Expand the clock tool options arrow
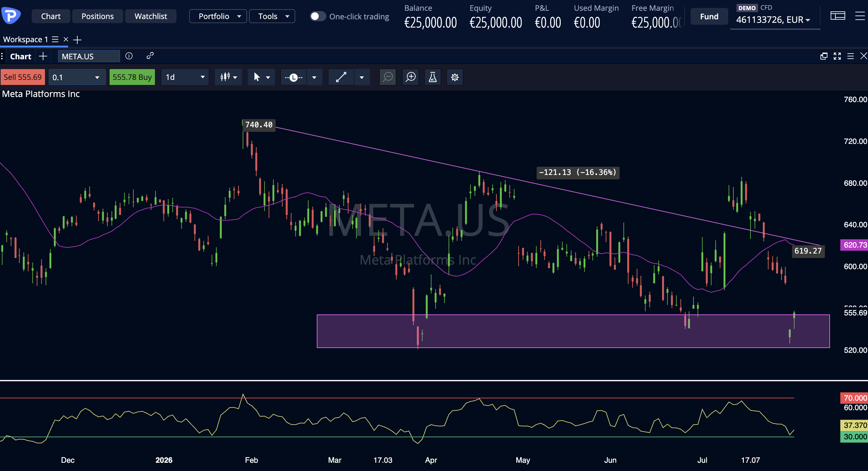This screenshot has height=471, width=868. point(314,78)
